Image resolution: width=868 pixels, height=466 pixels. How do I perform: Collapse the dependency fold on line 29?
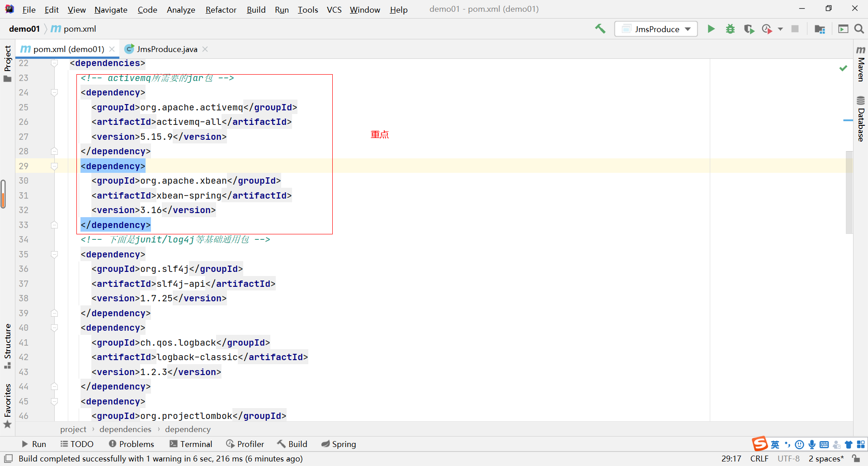(x=54, y=166)
